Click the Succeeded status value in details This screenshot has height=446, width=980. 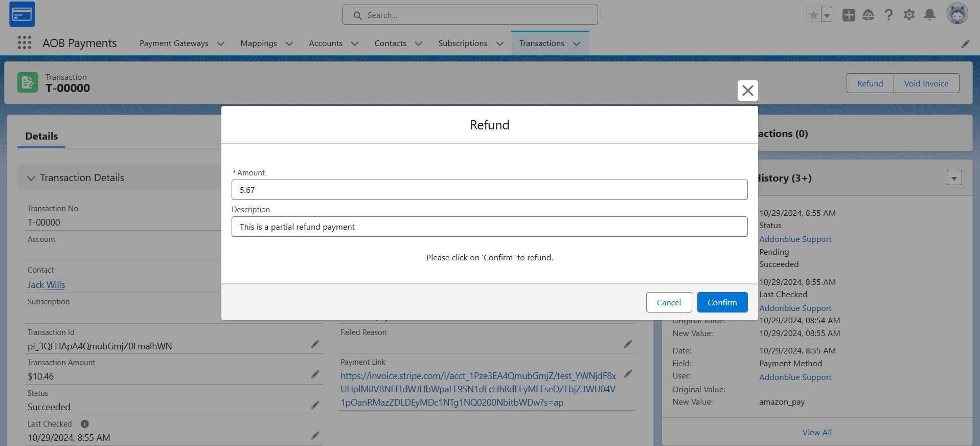click(x=49, y=407)
